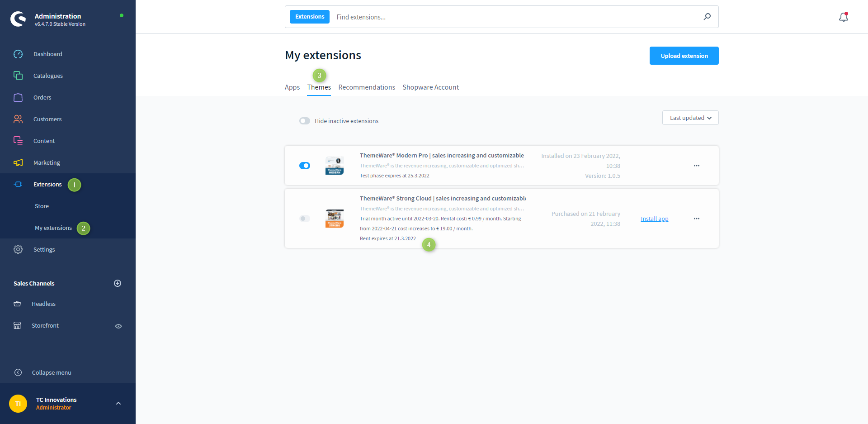Open Orders menu label

(x=42, y=97)
